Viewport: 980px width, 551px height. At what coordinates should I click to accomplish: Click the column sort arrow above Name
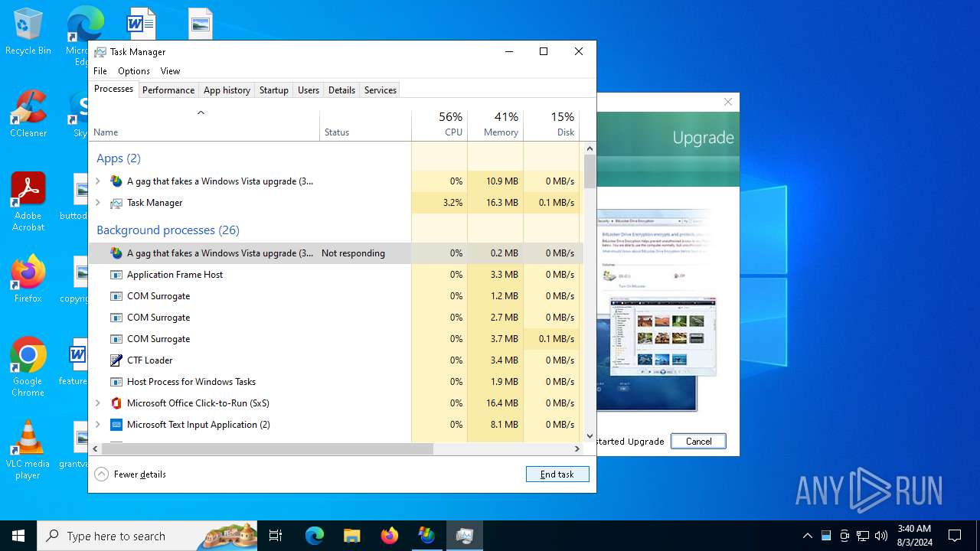tap(201, 112)
